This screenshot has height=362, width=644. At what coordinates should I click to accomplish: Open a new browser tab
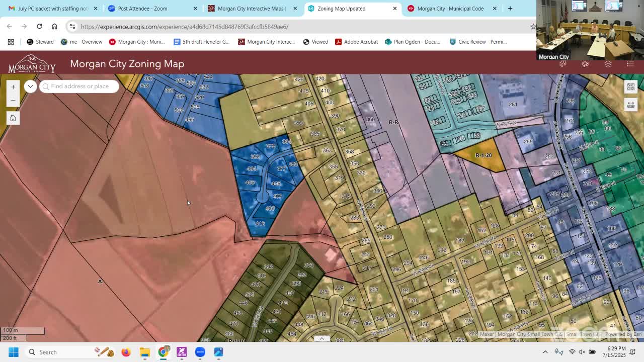coord(510,9)
